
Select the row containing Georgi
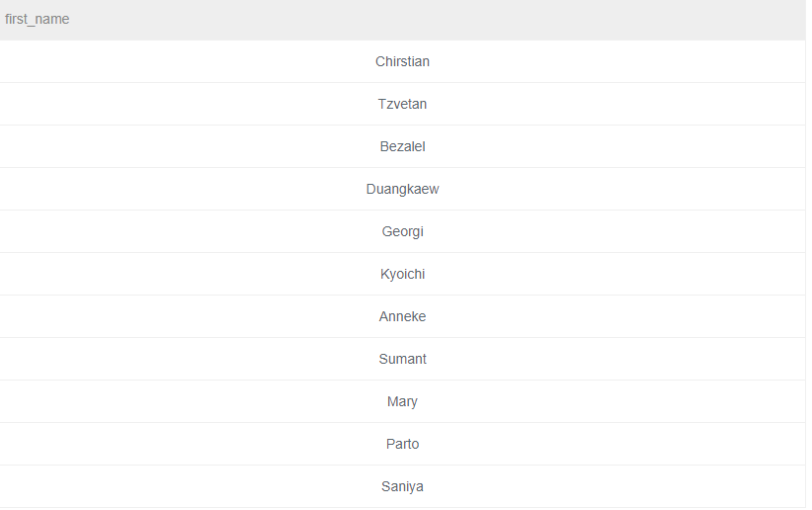(x=402, y=231)
